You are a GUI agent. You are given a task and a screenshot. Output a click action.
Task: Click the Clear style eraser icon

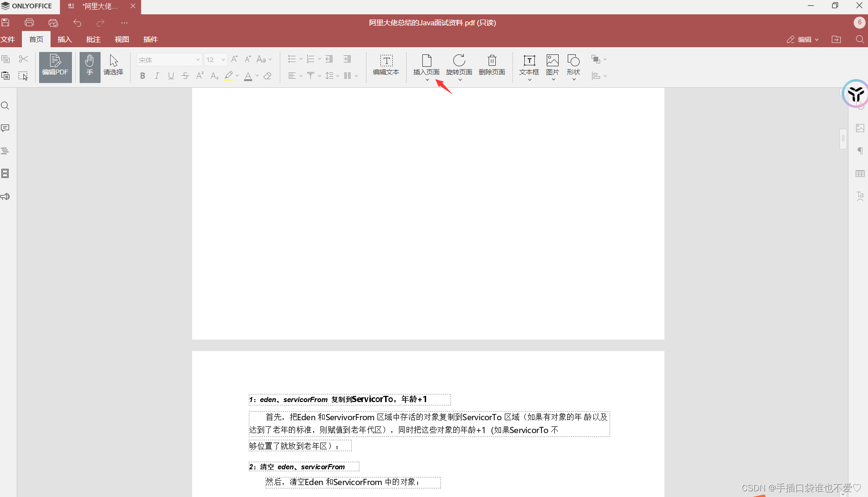point(268,75)
